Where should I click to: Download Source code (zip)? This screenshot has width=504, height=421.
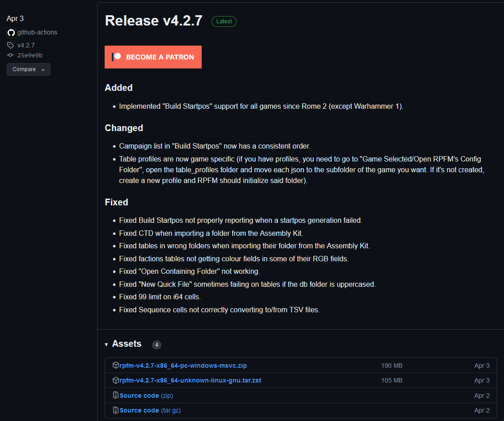(x=146, y=395)
